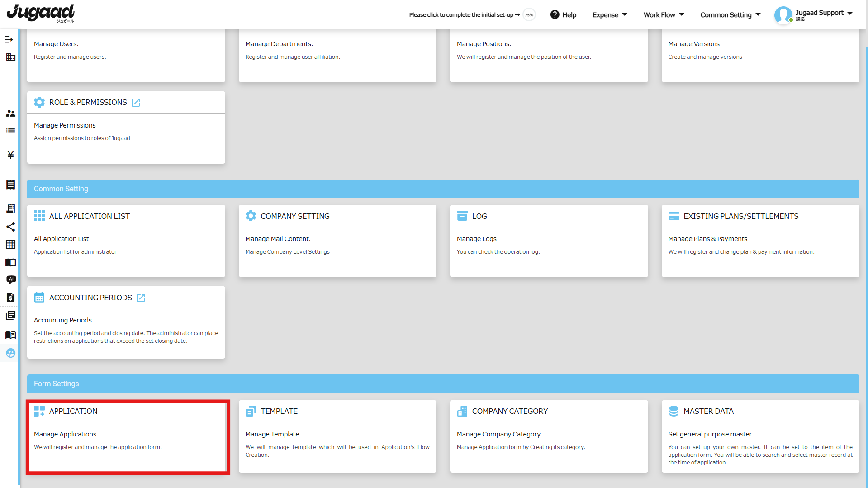This screenshot has width=868, height=488.
Task: Click the 75% setup progress indicator
Action: click(x=529, y=15)
